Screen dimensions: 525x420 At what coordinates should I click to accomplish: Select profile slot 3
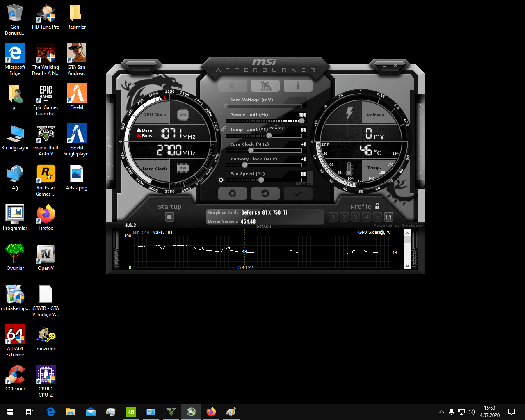(356, 217)
